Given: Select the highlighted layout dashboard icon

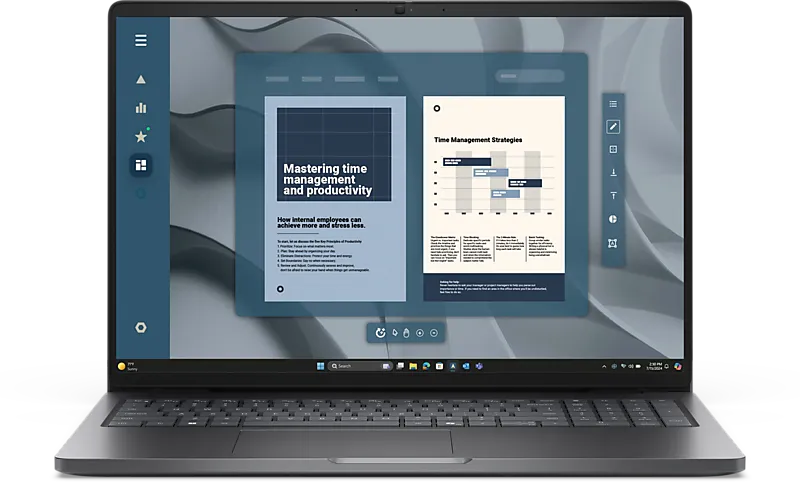Looking at the screenshot, I should (x=141, y=165).
